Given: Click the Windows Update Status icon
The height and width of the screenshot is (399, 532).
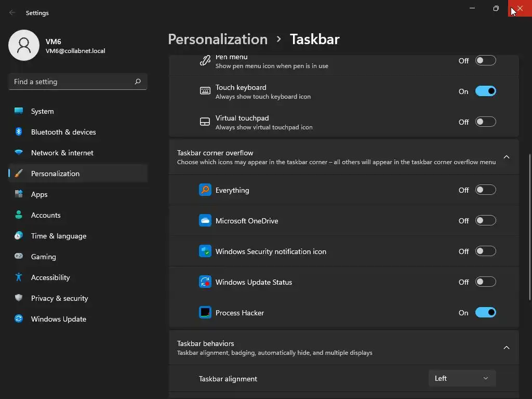Looking at the screenshot, I should point(205,282).
